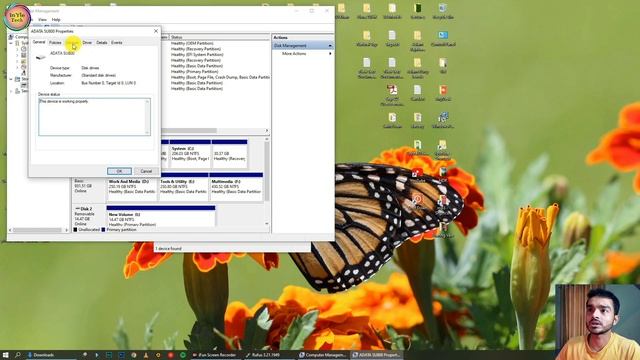Select the Healthy (EFI System Partition) row

pos(197,55)
